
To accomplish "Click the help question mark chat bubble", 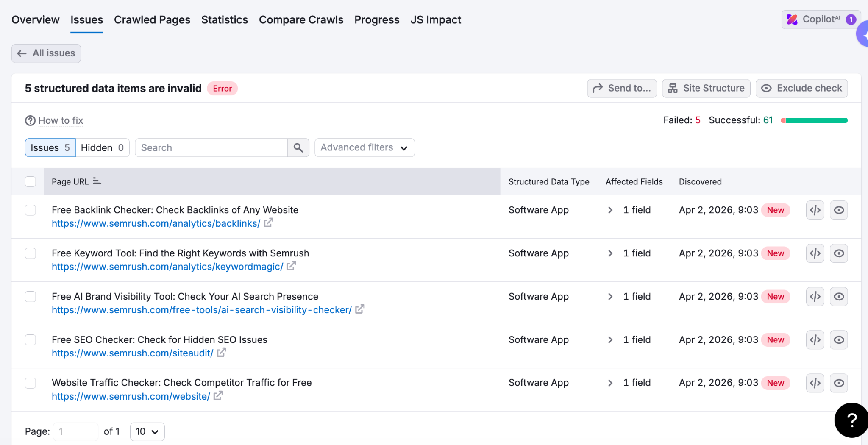I will pos(851,420).
